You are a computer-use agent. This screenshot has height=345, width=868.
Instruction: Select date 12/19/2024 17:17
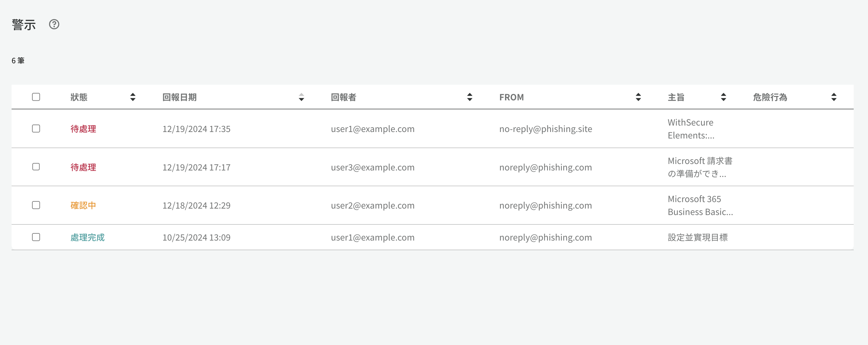pos(197,167)
